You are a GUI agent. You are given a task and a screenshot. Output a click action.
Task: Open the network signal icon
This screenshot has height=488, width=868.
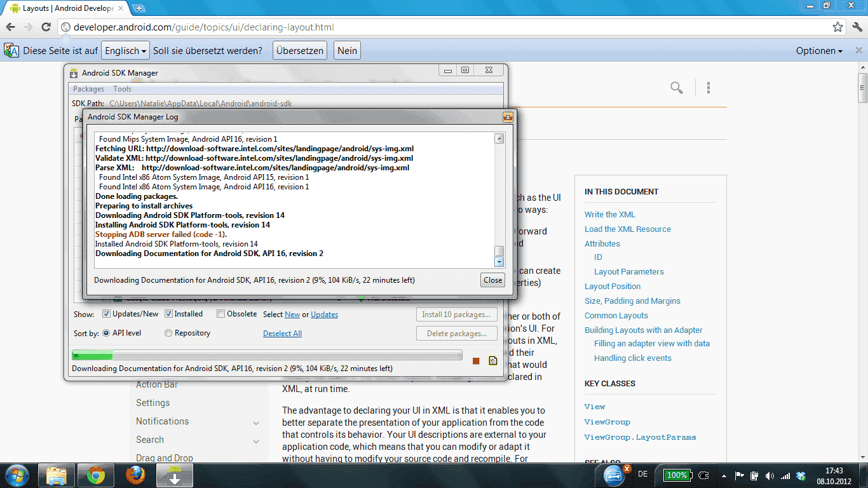[x=785, y=475]
